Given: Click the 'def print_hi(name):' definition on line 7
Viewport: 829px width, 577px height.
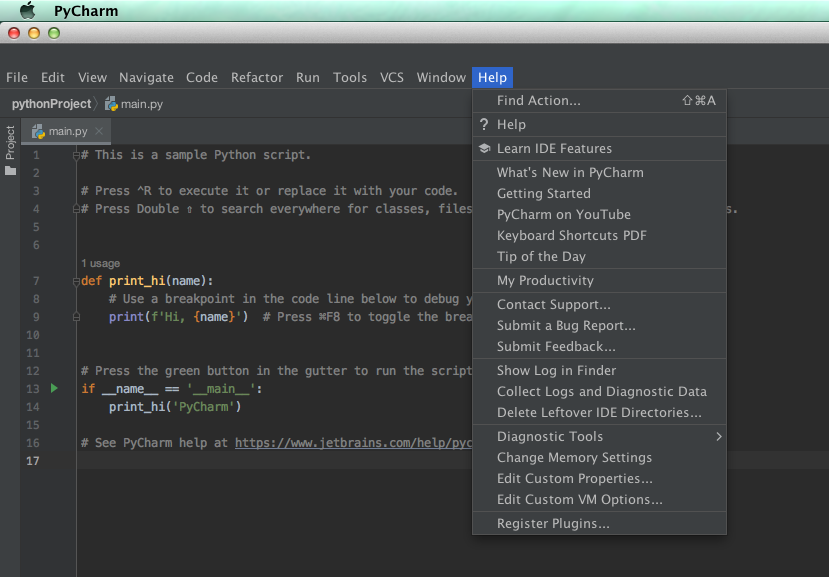Looking at the screenshot, I should point(147,281).
